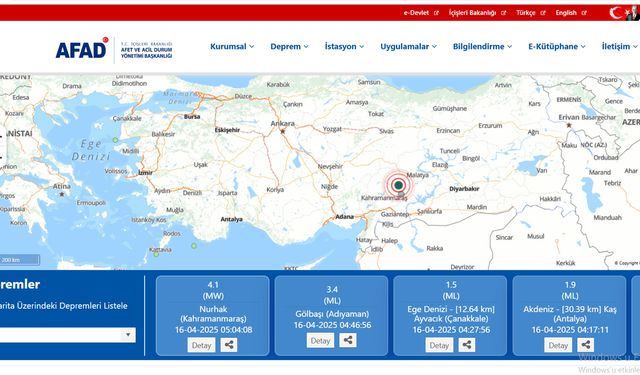Click Diyarbakır label on the map
This screenshot has height=375, width=640.
(x=464, y=189)
